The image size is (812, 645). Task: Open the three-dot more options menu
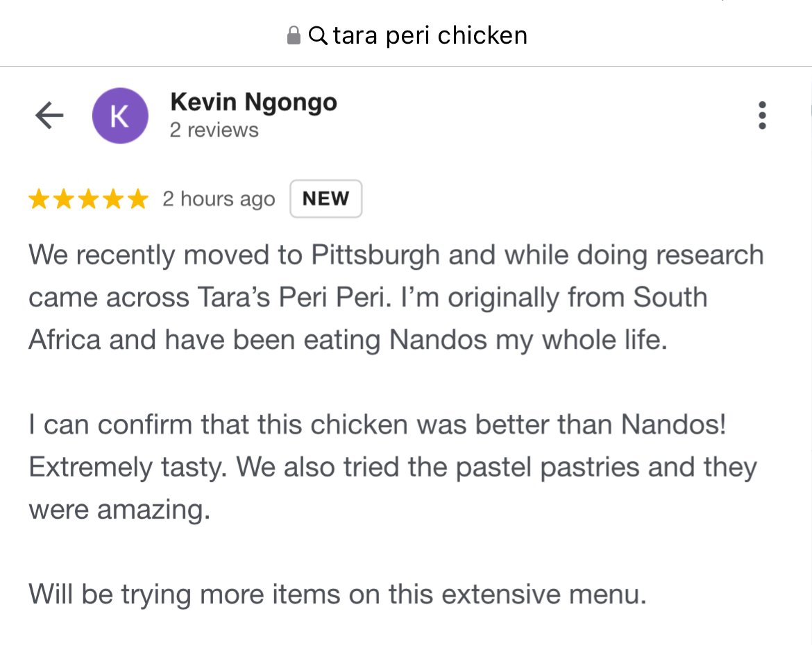(762, 116)
